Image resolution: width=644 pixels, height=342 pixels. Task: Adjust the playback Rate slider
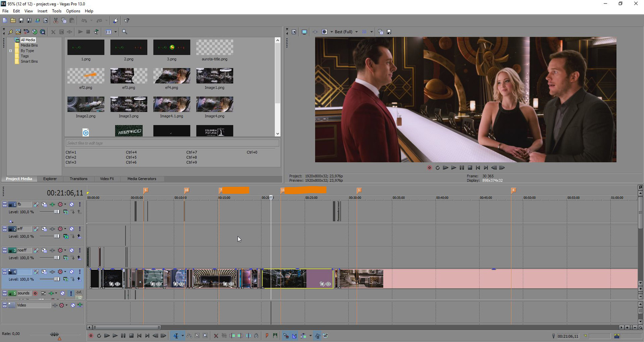point(54,334)
